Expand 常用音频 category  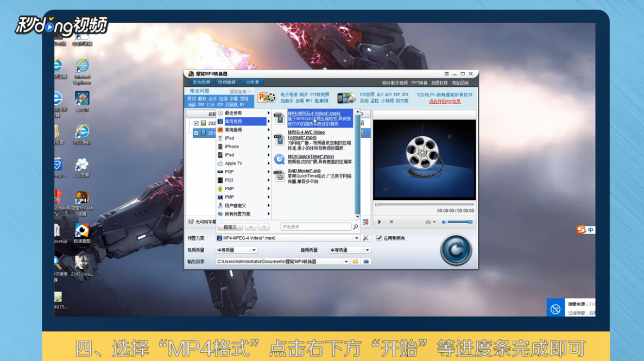pos(244,130)
